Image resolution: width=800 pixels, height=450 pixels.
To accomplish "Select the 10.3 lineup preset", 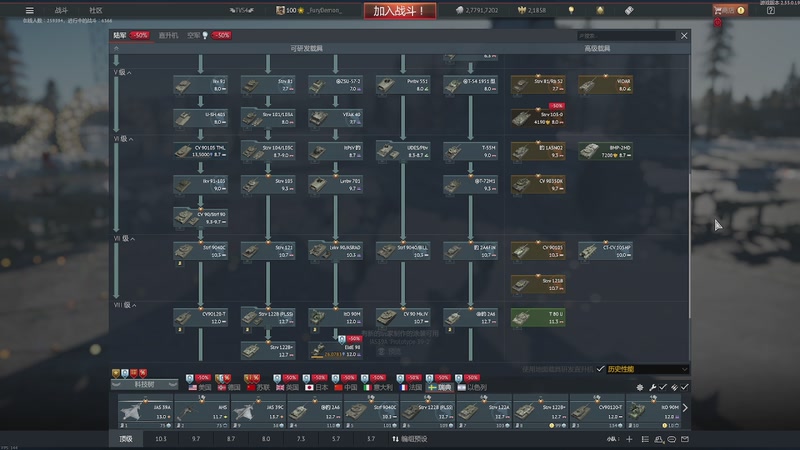I will (161, 439).
